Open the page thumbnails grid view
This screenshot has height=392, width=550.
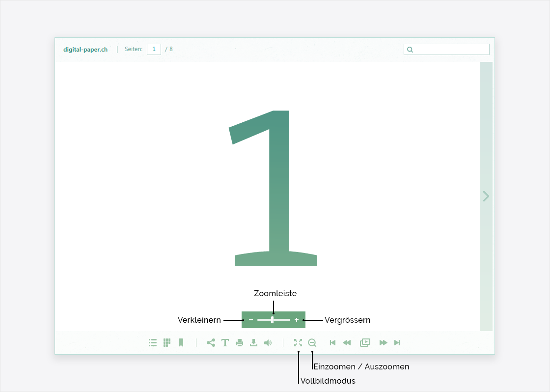click(x=167, y=343)
